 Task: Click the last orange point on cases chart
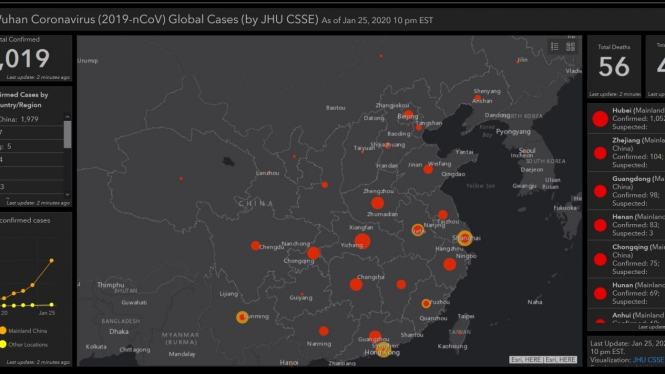(52, 260)
